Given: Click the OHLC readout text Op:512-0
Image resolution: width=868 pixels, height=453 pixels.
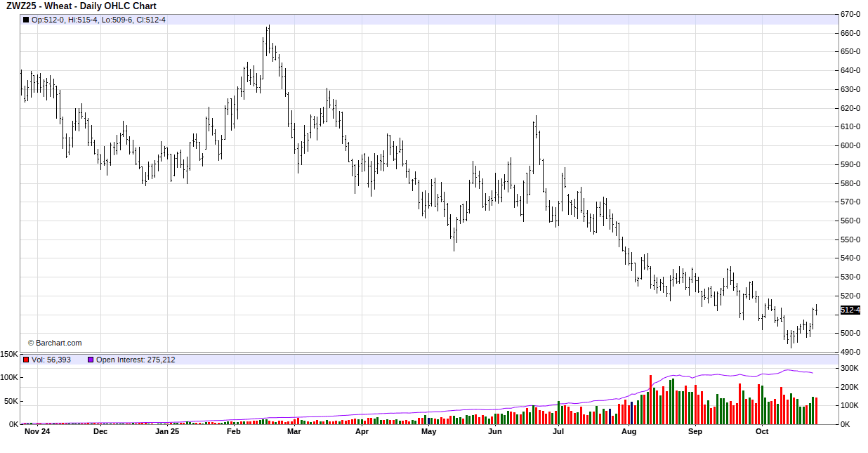Looking at the screenshot, I should click(49, 20).
